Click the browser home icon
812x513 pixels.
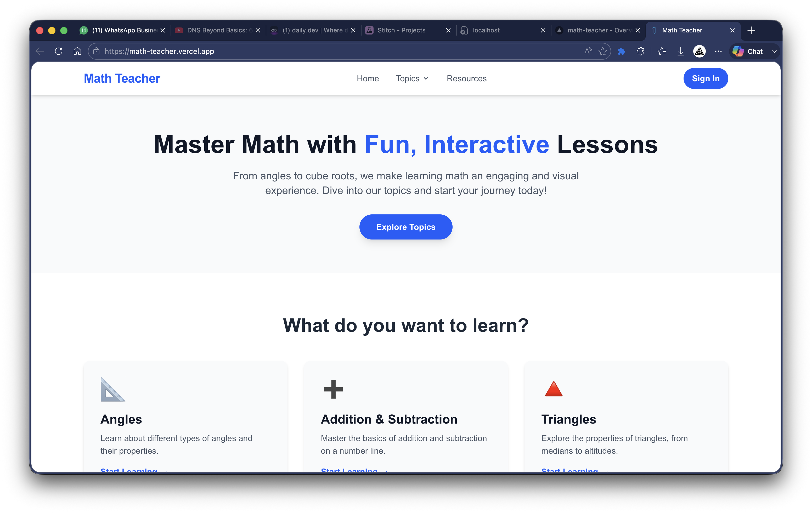[77, 51]
